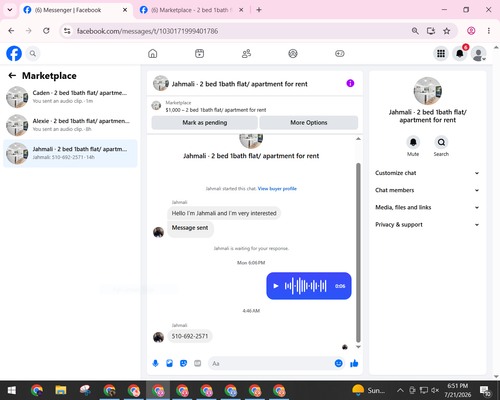
Task: Mute this chat with the bell icon
Action: [x=413, y=142]
